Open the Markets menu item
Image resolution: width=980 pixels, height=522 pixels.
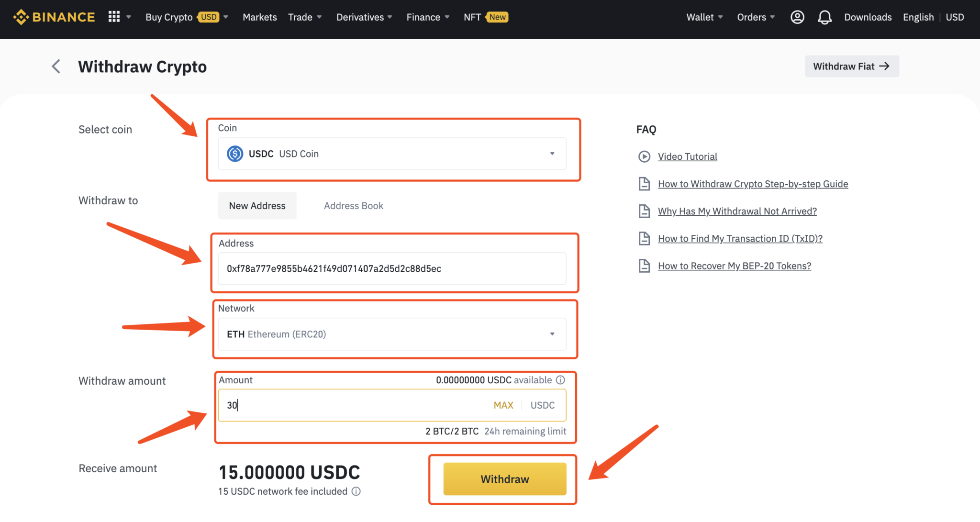[x=259, y=17]
